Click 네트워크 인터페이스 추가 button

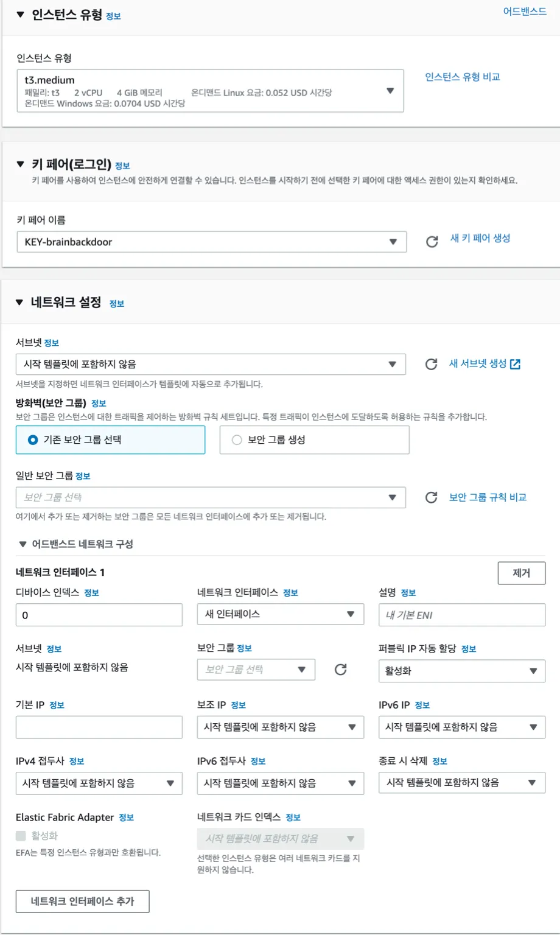point(82,901)
